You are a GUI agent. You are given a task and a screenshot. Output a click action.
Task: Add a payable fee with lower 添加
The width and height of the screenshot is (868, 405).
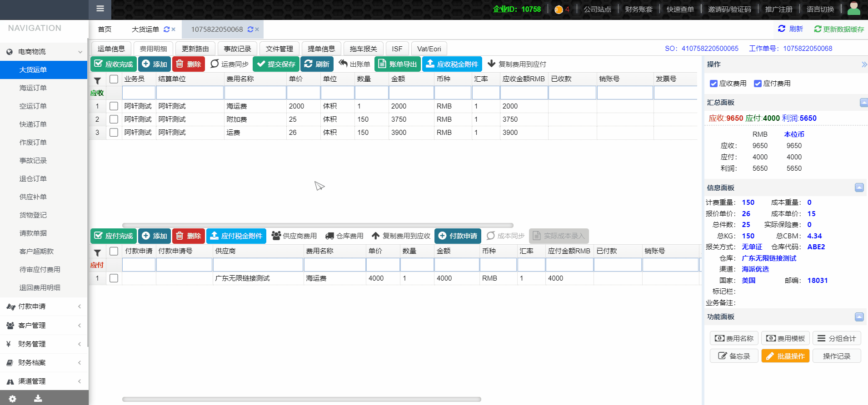click(x=155, y=236)
